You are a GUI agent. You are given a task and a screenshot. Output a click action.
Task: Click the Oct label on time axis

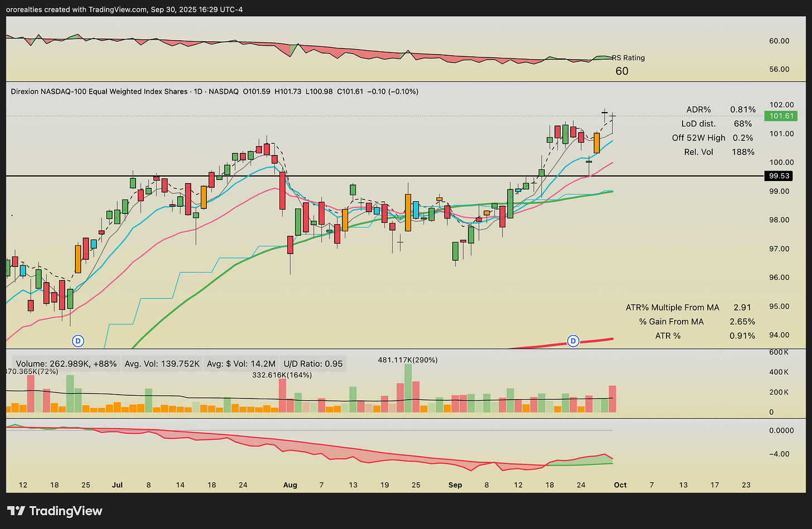pyautogui.click(x=620, y=485)
